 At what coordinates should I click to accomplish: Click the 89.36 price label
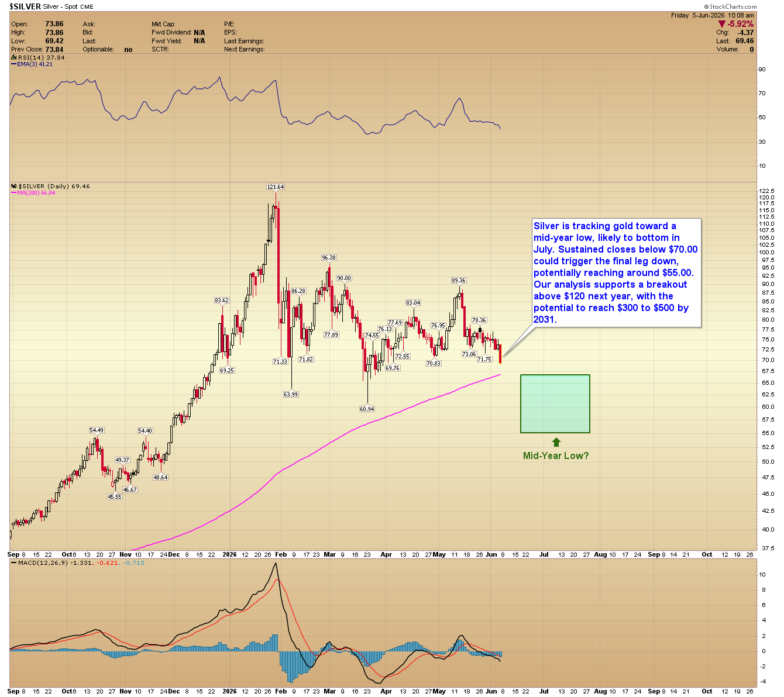[x=459, y=281]
